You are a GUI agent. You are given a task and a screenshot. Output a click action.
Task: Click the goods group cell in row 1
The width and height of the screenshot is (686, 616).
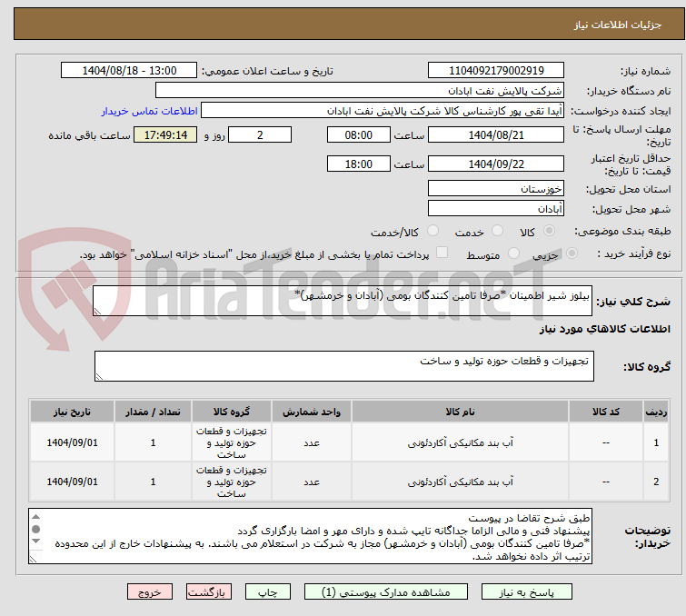click(232, 442)
